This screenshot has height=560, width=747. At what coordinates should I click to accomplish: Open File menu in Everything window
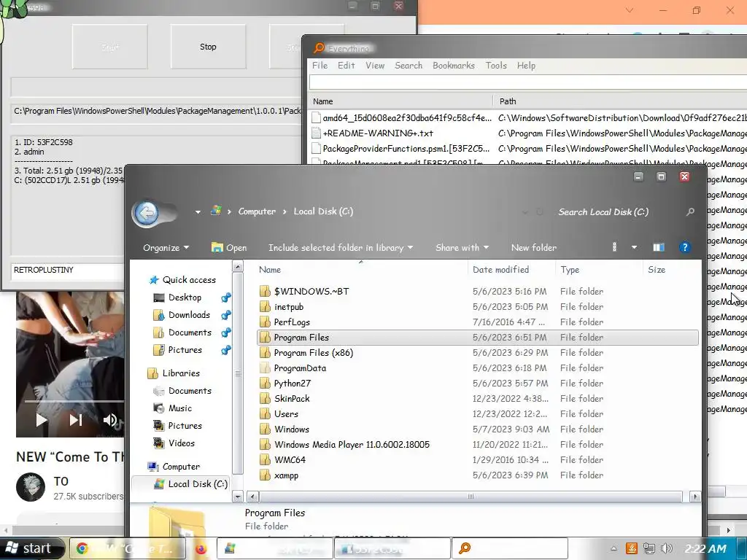pyautogui.click(x=320, y=66)
